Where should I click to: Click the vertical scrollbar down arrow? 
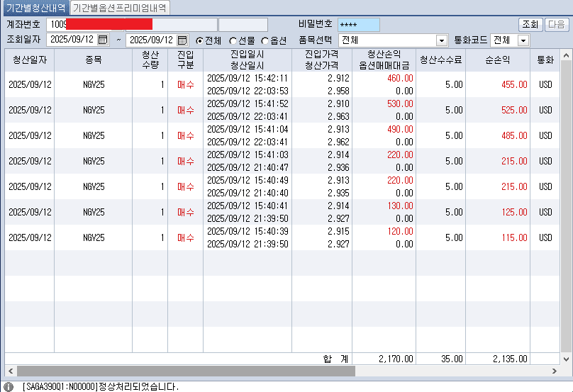[x=566, y=359]
